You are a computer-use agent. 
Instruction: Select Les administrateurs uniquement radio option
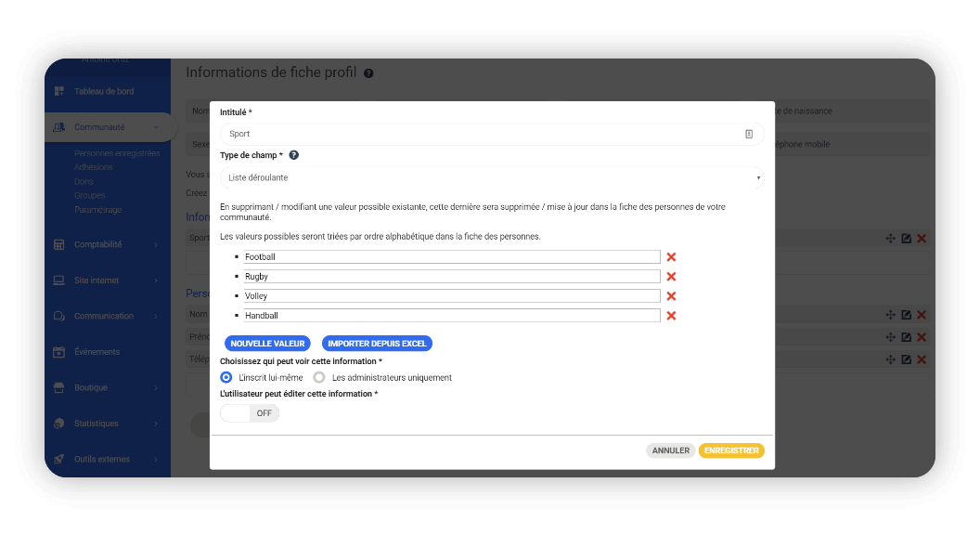[x=319, y=377]
